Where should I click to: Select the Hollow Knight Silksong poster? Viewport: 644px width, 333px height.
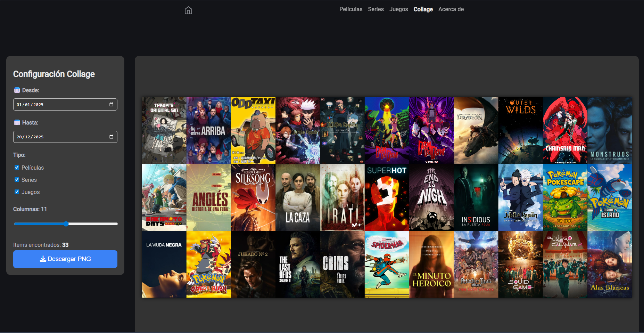point(253,197)
